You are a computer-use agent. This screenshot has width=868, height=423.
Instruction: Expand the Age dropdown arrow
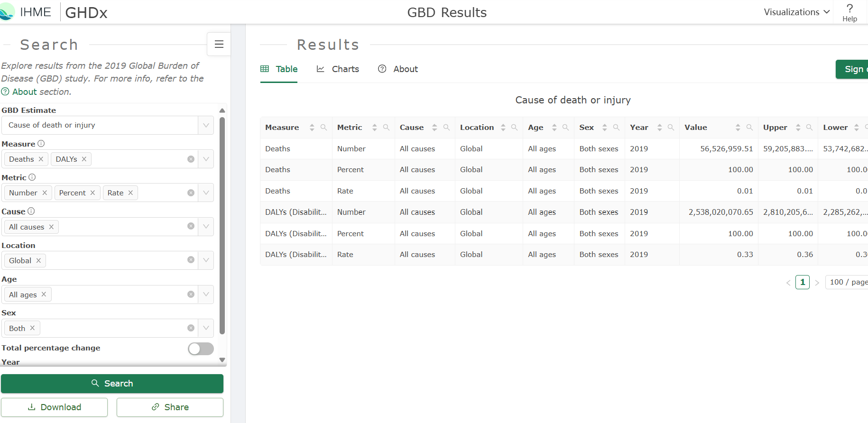coord(206,294)
